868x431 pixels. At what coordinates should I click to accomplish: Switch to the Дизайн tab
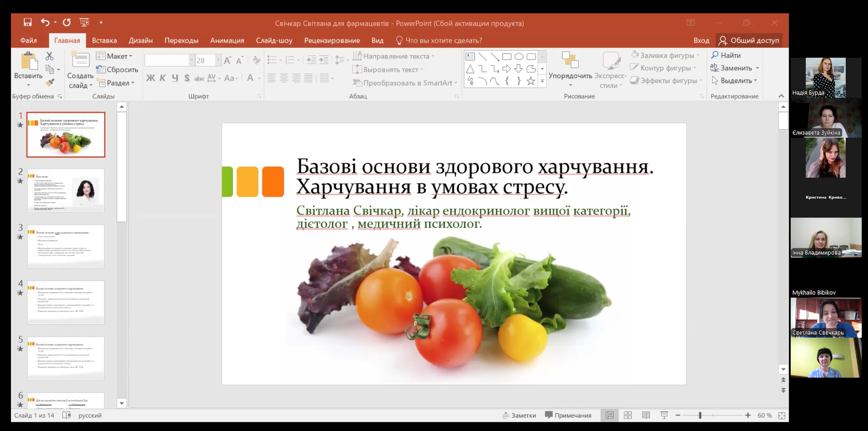(141, 40)
